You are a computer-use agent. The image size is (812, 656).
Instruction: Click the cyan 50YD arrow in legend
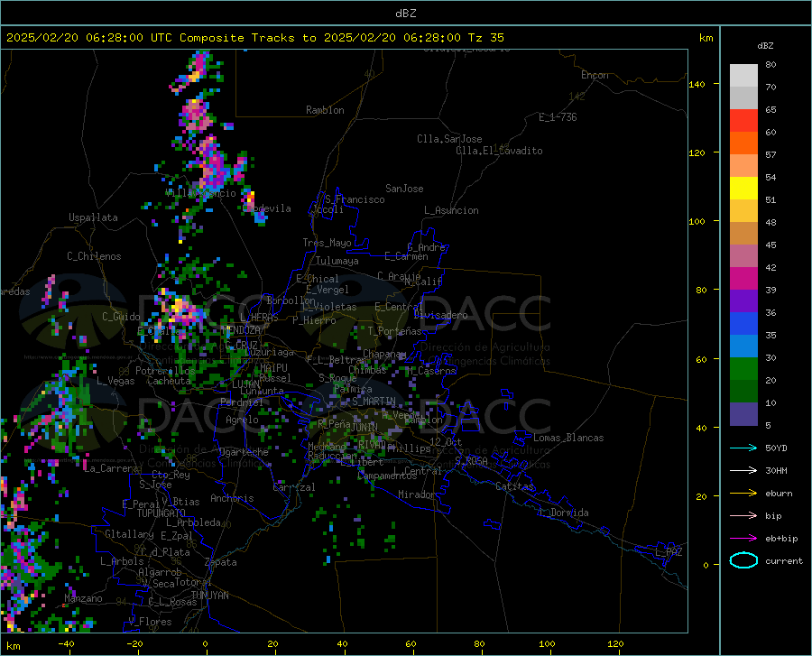click(743, 448)
